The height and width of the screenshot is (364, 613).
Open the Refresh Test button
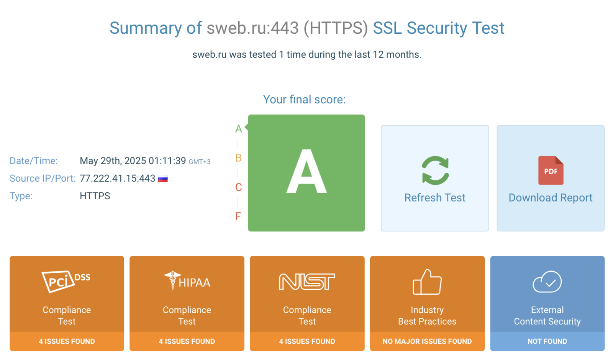[435, 198]
